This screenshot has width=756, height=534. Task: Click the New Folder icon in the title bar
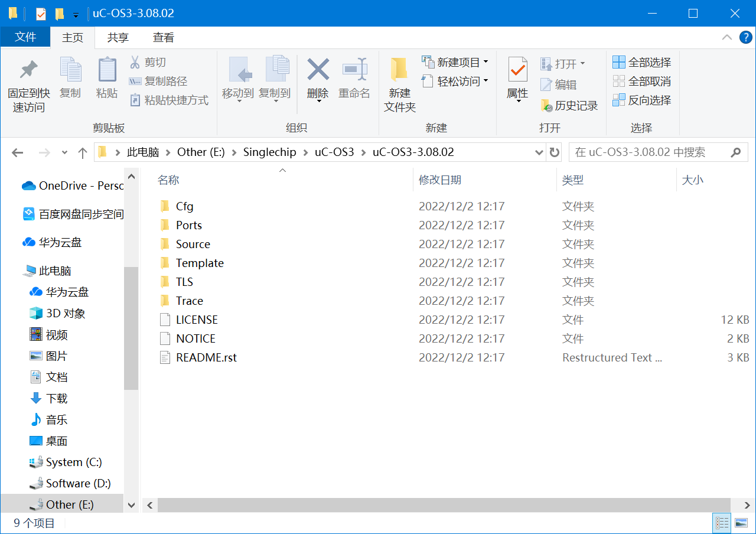tap(60, 13)
